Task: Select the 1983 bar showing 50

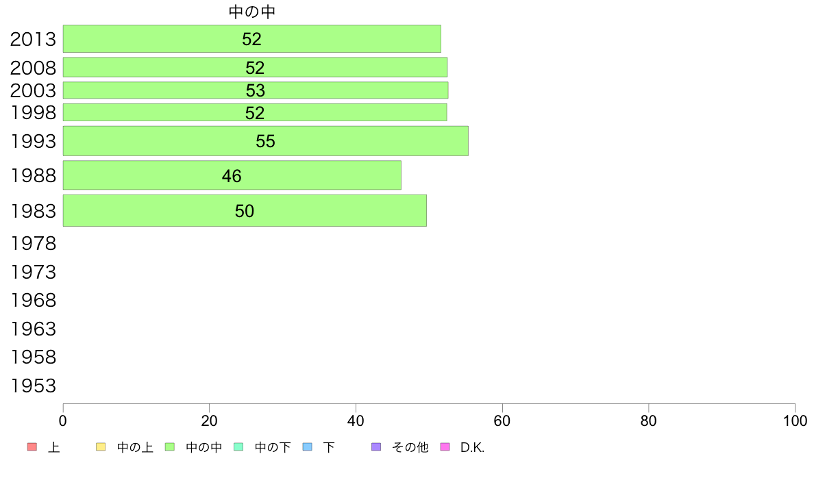Action: coord(245,211)
